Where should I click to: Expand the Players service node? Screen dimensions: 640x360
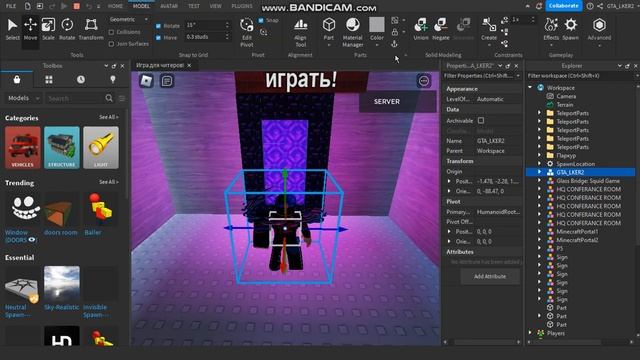(x=530, y=333)
